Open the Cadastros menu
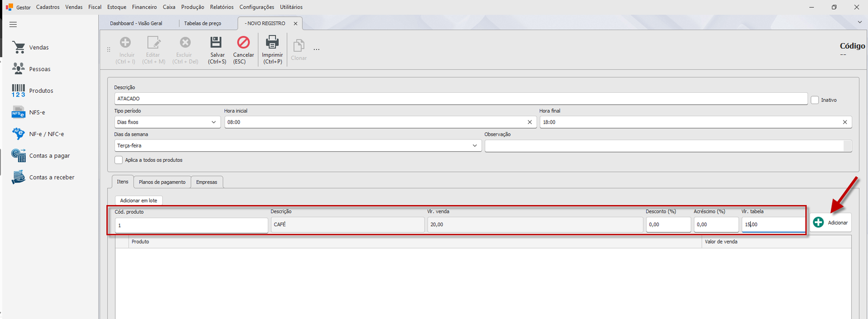The height and width of the screenshot is (319, 868). coord(48,7)
